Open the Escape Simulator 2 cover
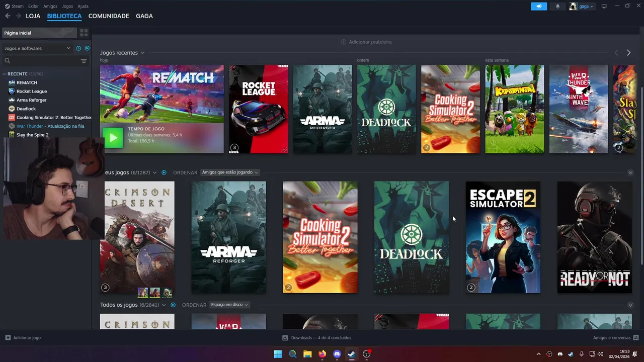The width and height of the screenshot is (644, 362). (503, 237)
